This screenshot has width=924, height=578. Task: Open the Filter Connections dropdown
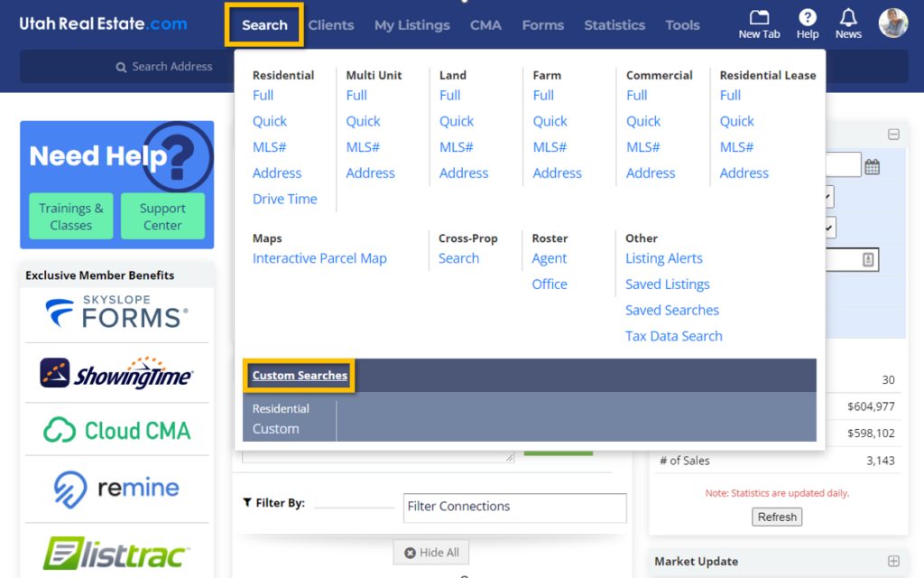(514, 507)
